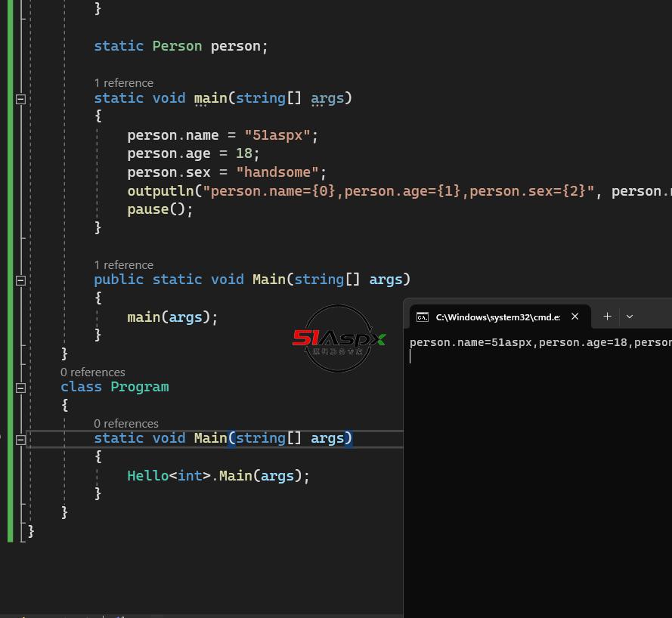The width and height of the screenshot is (672, 618).
Task: Click the Person type in field declaration
Action: tap(177, 46)
